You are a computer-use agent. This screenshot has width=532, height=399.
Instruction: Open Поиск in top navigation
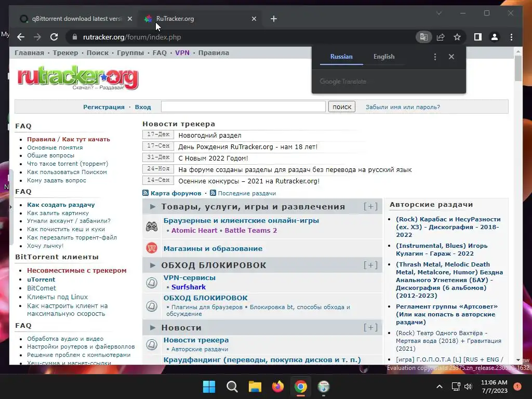pyautogui.click(x=97, y=53)
